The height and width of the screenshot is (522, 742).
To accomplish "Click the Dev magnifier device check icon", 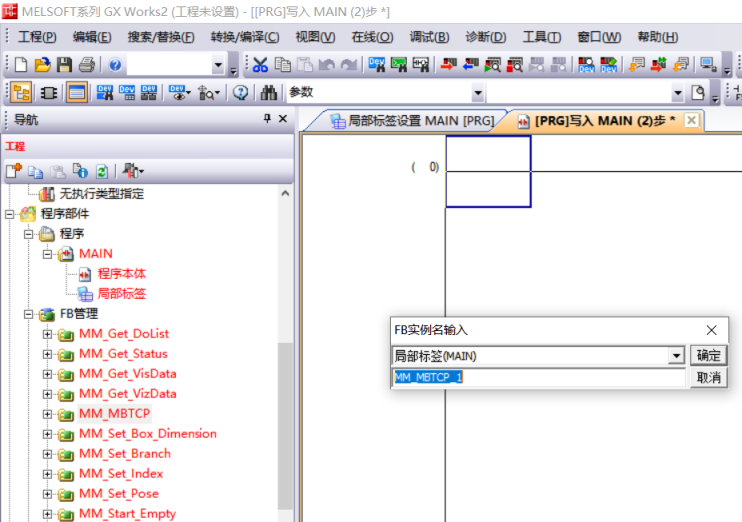I will pos(586,64).
